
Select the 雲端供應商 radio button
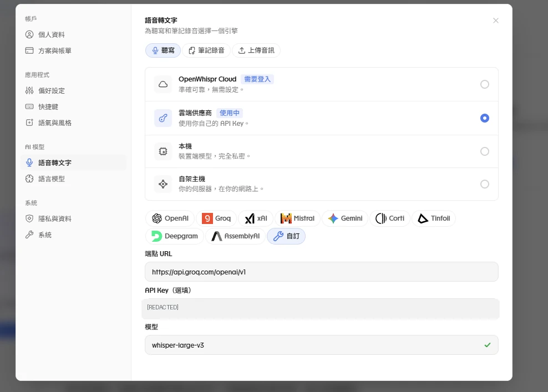click(x=484, y=118)
